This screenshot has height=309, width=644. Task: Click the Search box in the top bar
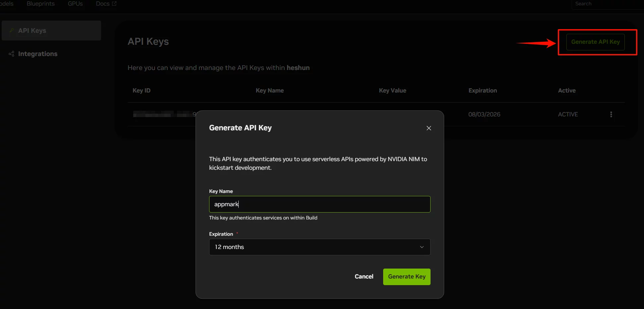(x=607, y=4)
